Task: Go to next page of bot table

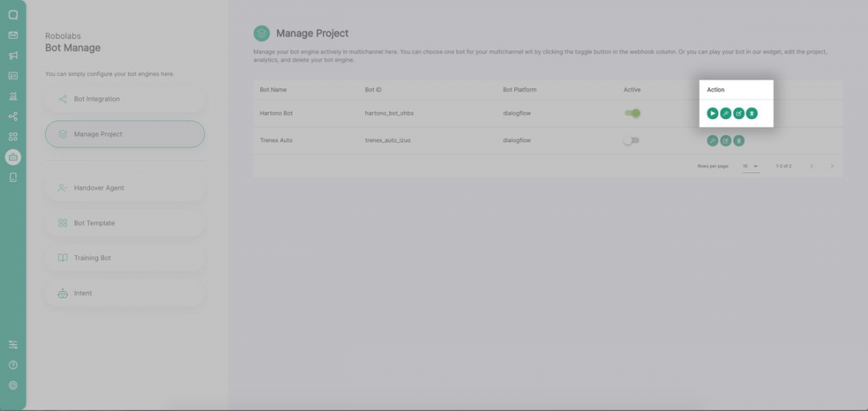Action: click(x=832, y=166)
